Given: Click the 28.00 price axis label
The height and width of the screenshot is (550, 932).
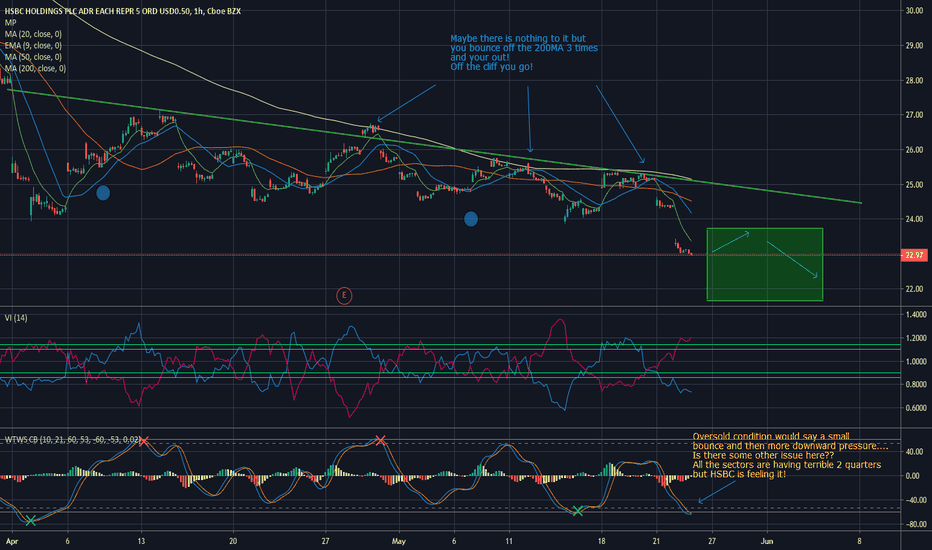Looking at the screenshot, I should [x=914, y=80].
